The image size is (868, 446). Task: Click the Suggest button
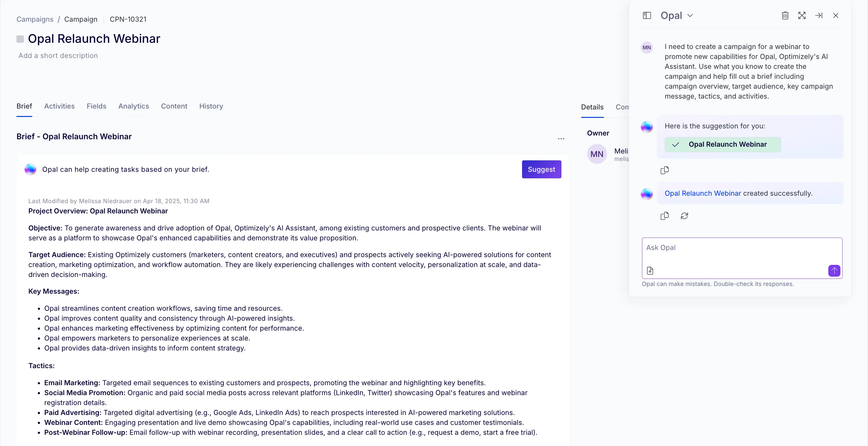542,169
